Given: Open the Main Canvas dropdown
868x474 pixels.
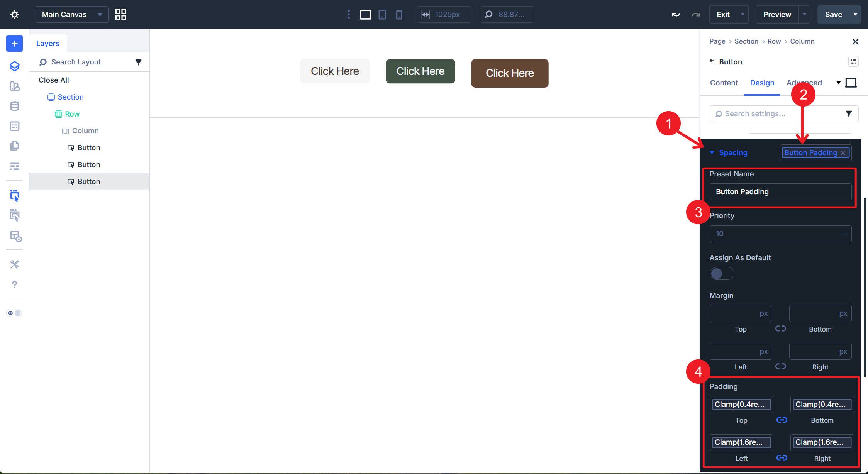Looking at the screenshot, I should [72, 14].
